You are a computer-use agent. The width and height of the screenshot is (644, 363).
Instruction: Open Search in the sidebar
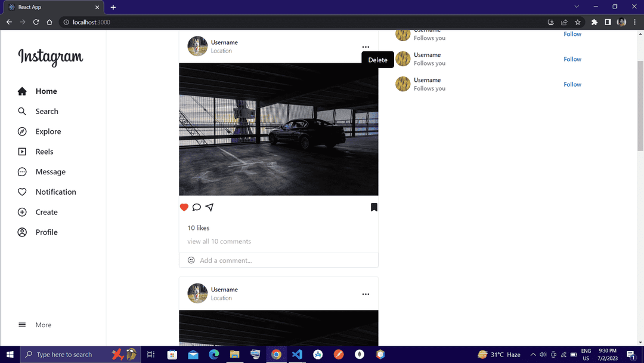[x=38, y=112]
